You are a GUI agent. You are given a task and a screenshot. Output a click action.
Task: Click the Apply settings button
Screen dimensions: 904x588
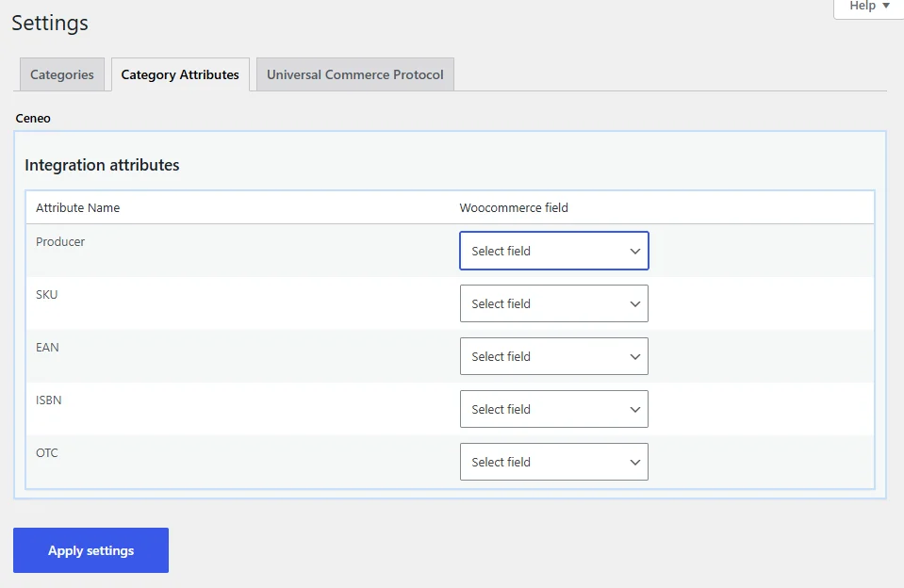point(91,550)
